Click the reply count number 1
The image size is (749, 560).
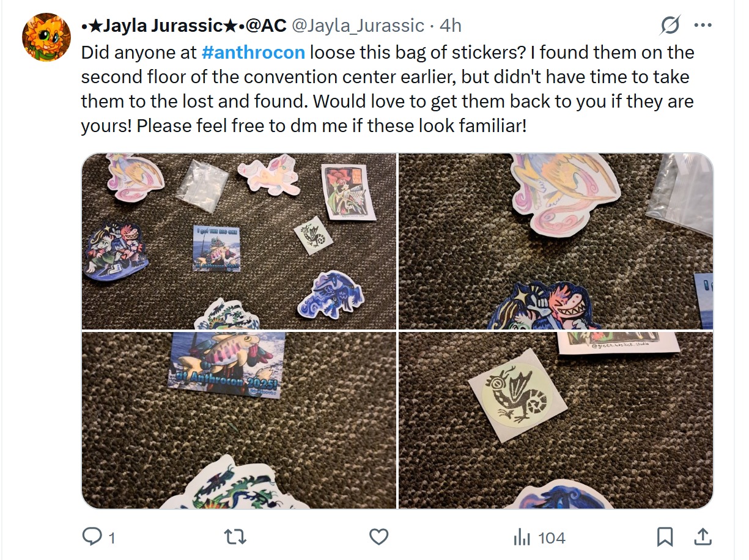[111, 538]
